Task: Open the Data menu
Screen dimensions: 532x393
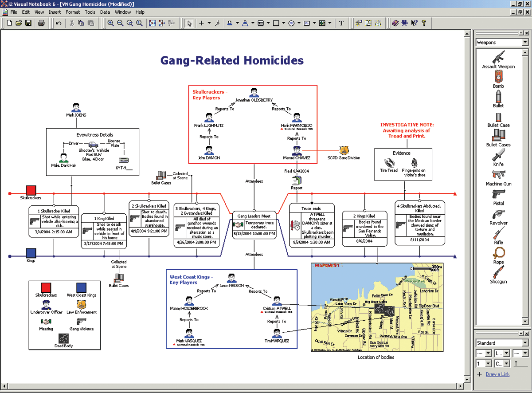Action: 105,12
